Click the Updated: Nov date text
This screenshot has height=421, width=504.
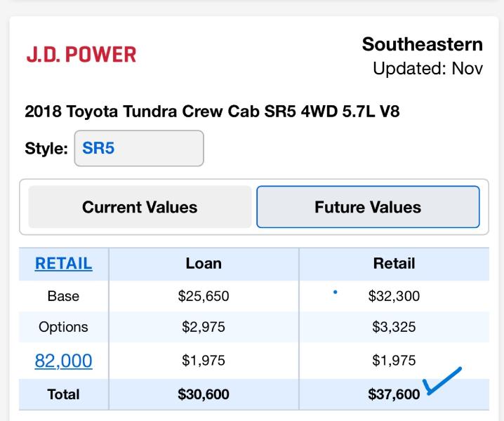427,69
